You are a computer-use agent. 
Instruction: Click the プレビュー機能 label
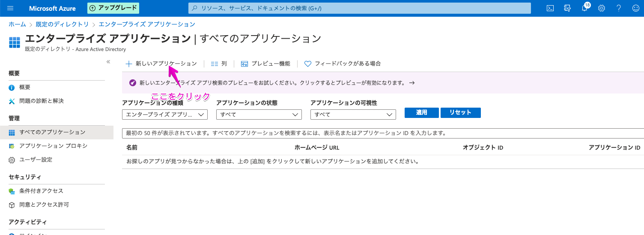tap(271, 64)
